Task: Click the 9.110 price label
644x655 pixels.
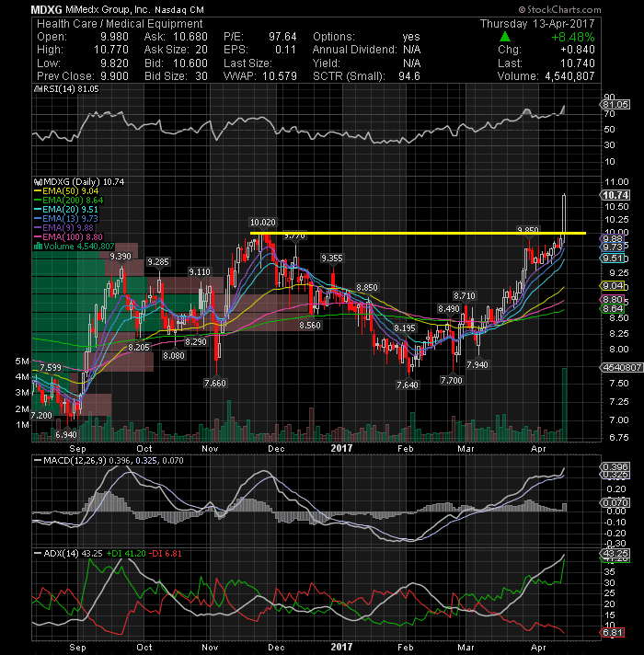Action: tap(200, 272)
